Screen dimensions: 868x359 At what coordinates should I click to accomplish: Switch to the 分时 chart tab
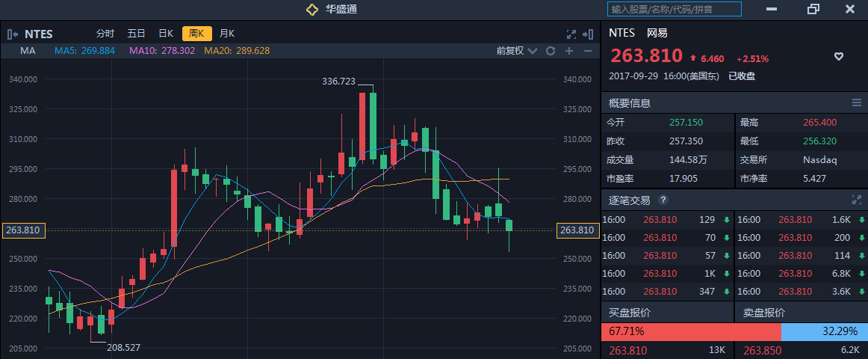pos(105,34)
